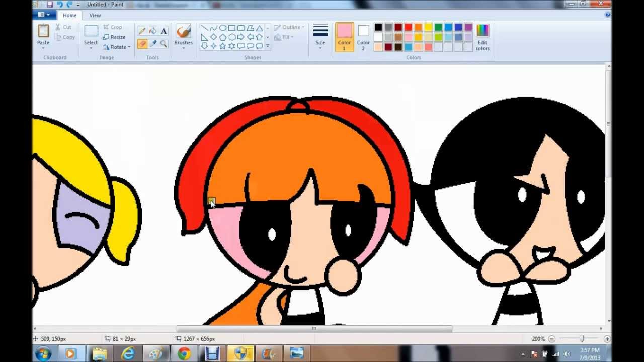Select the Pencil tool
Viewport: 644px width, 362px height.
pos(142,31)
